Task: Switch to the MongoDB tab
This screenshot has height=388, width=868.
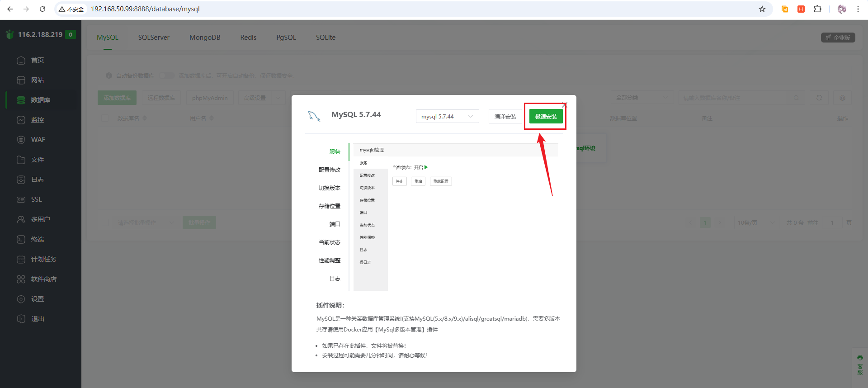Action: (205, 38)
